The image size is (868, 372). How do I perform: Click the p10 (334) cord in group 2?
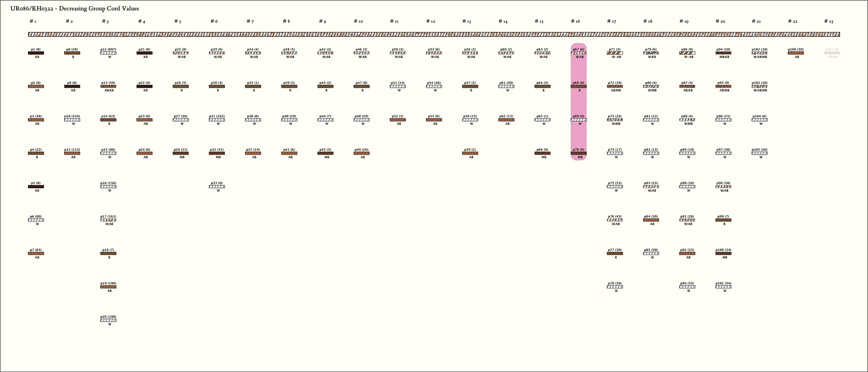pos(72,120)
